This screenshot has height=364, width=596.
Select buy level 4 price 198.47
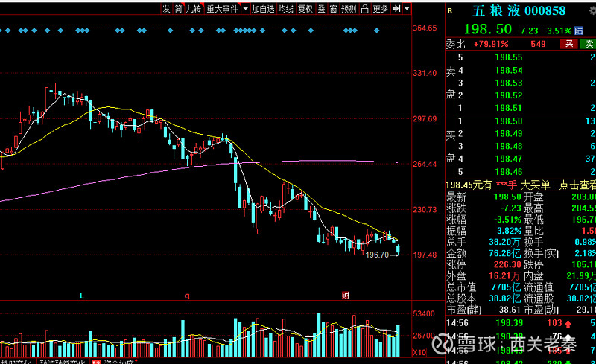509,159
